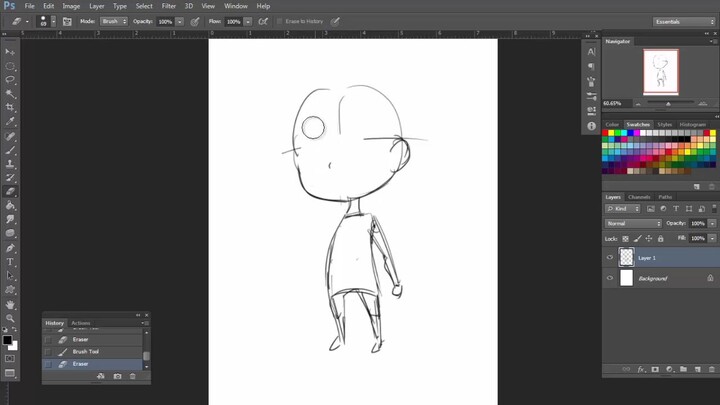
Task: Open layer Opacity dropdown in Layers panel
Action: (712, 224)
